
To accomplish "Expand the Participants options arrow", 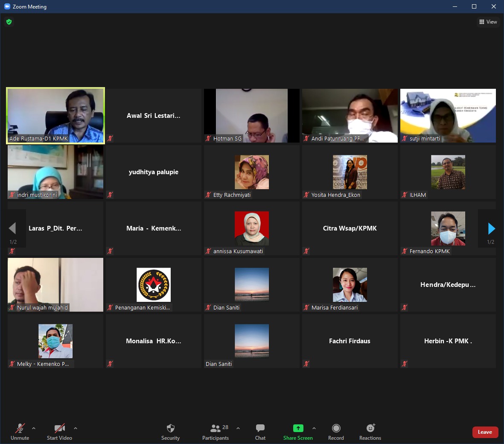I will (238, 428).
